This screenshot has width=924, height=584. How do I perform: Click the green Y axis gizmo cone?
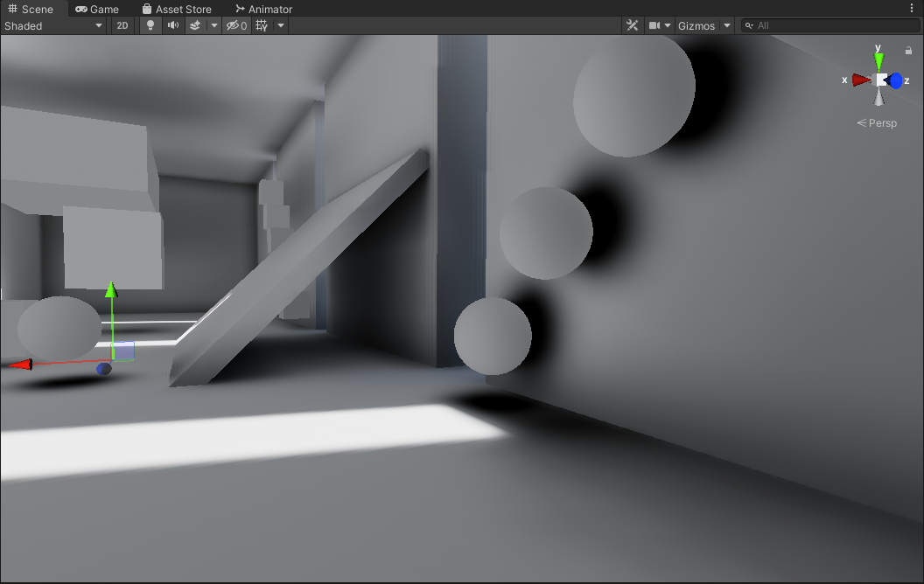(878, 60)
